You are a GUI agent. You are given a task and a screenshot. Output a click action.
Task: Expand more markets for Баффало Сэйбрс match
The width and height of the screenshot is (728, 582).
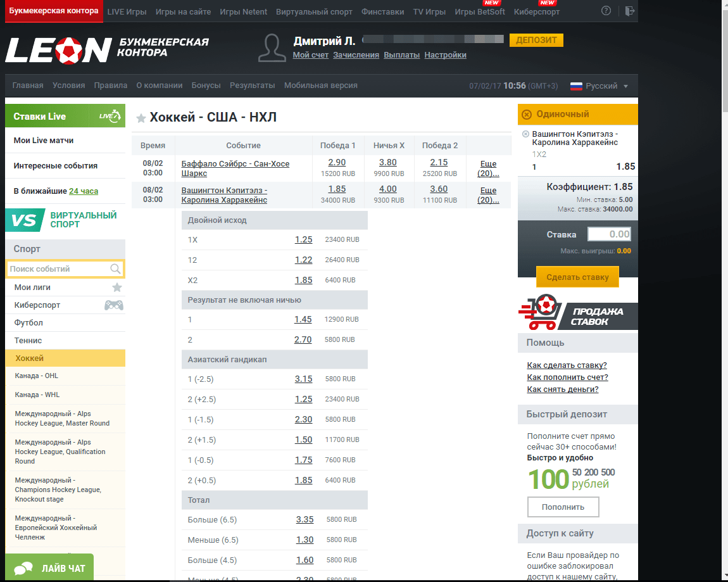point(488,168)
